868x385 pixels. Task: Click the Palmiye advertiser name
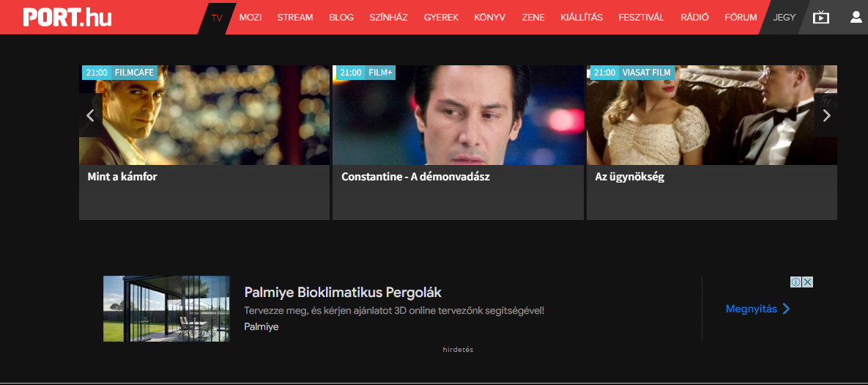coord(261,327)
